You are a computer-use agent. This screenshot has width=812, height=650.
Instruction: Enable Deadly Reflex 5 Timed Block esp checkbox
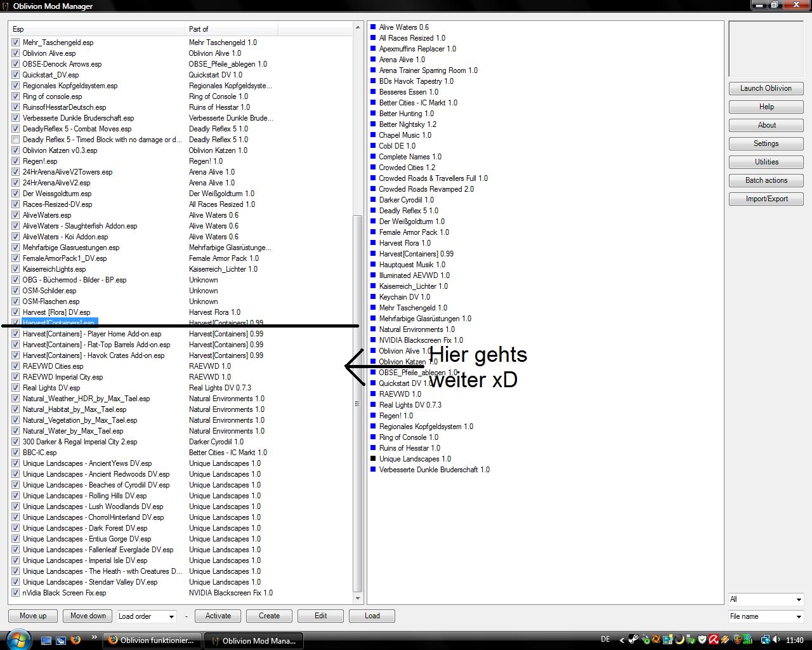[15, 140]
